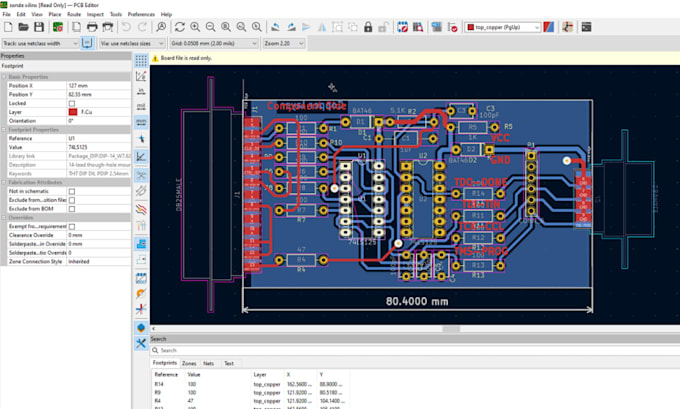Refresh the canvas view
The image size is (680, 409).
click(180, 27)
